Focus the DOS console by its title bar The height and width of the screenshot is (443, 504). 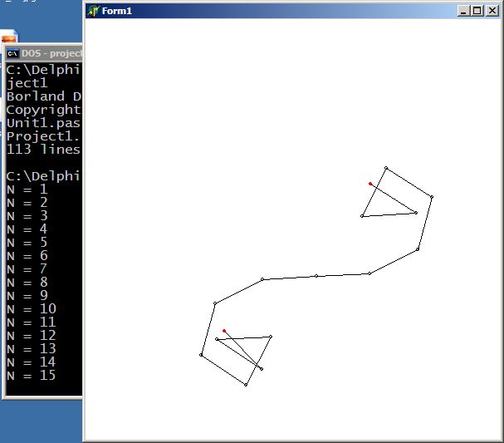50,53
